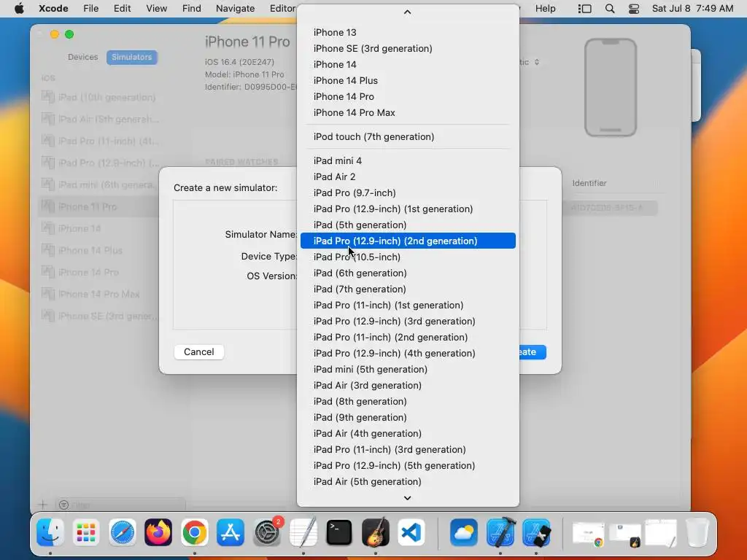The image size is (747, 560).
Task: Choose iPad Air (4th generation)
Action: 408,433
